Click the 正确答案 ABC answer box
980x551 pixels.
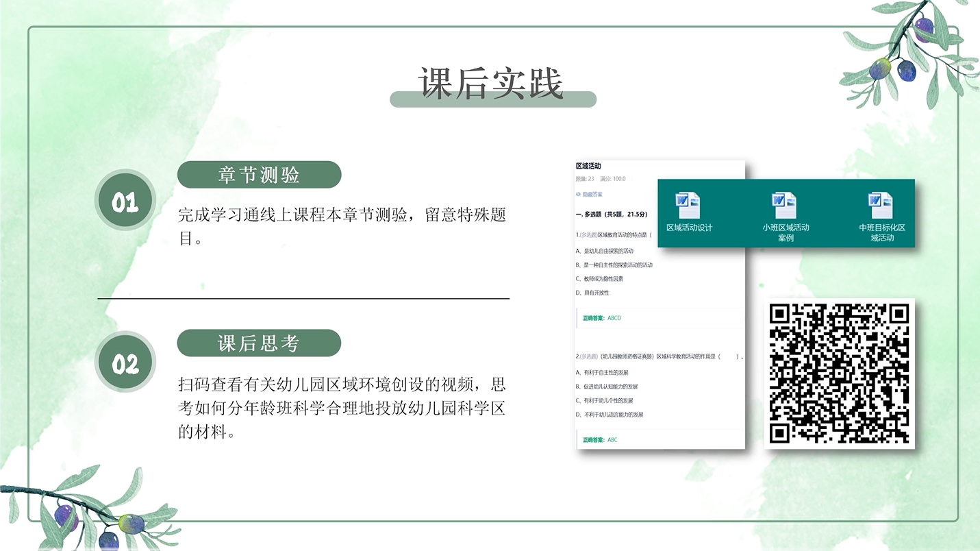tap(599, 440)
